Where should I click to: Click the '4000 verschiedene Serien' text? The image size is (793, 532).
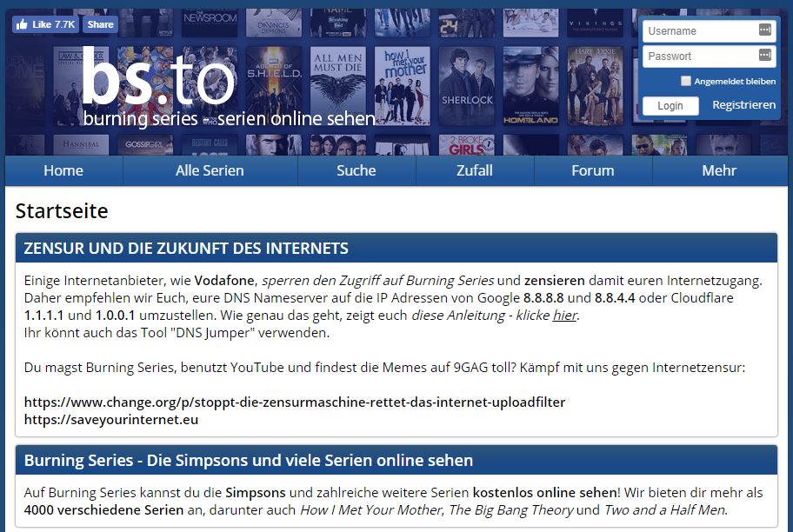click(x=103, y=509)
